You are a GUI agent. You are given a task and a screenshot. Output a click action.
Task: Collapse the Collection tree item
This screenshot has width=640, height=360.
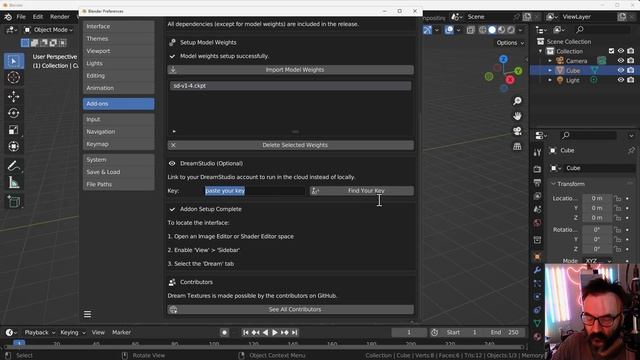[x=541, y=51]
